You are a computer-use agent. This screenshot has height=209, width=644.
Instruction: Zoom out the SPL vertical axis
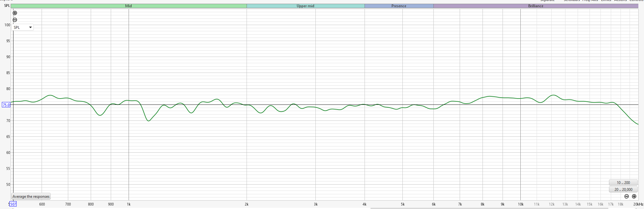pyautogui.click(x=15, y=20)
